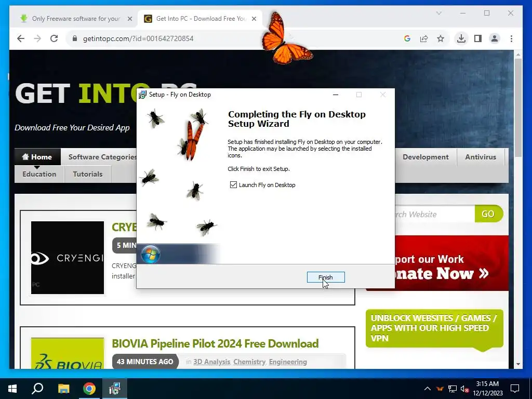Viewport: 532px width, 399px height.
Task: Click the Search Website input field
Action: [x=434, y=214]
